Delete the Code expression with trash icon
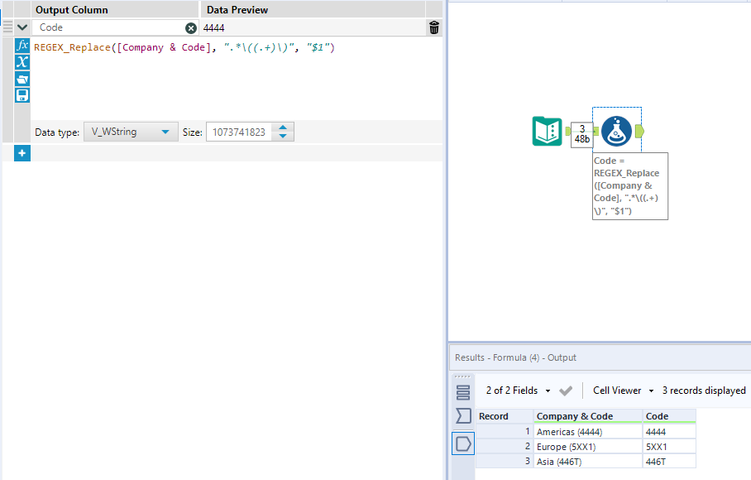The width and height of the screenshot is (751, 480). pyautogui.click(x=434, y=28)
